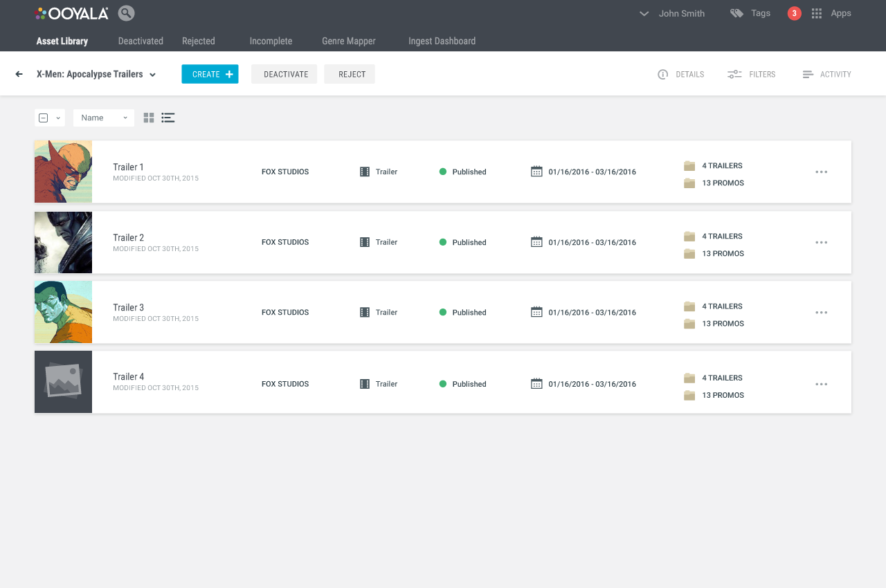
Task: Click the film strip icon on Trailer 4
Action: click(x=365, y=384)
